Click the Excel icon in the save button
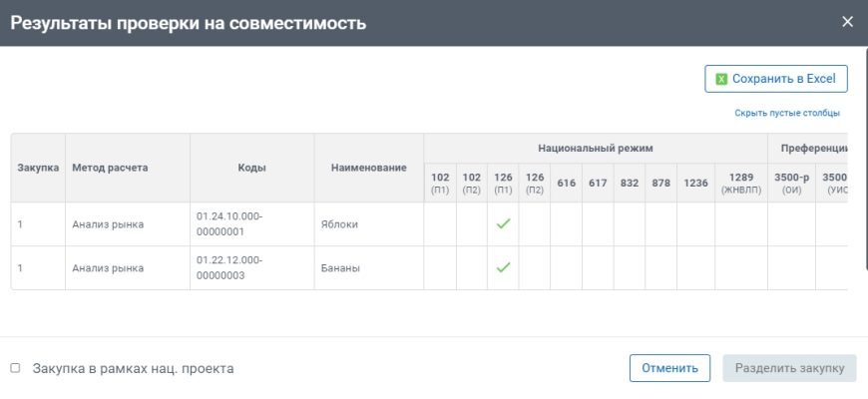 pos(721,79)
